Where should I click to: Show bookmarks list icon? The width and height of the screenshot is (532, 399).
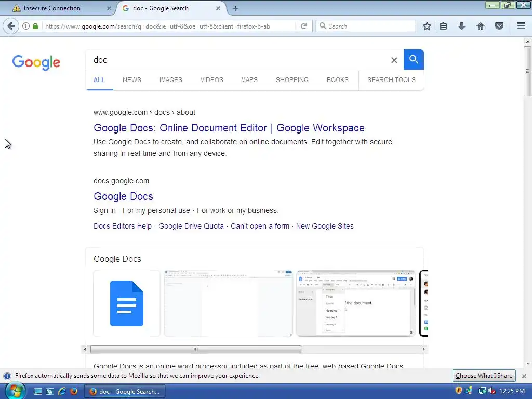pyautogui.click(x=443, y=26)
